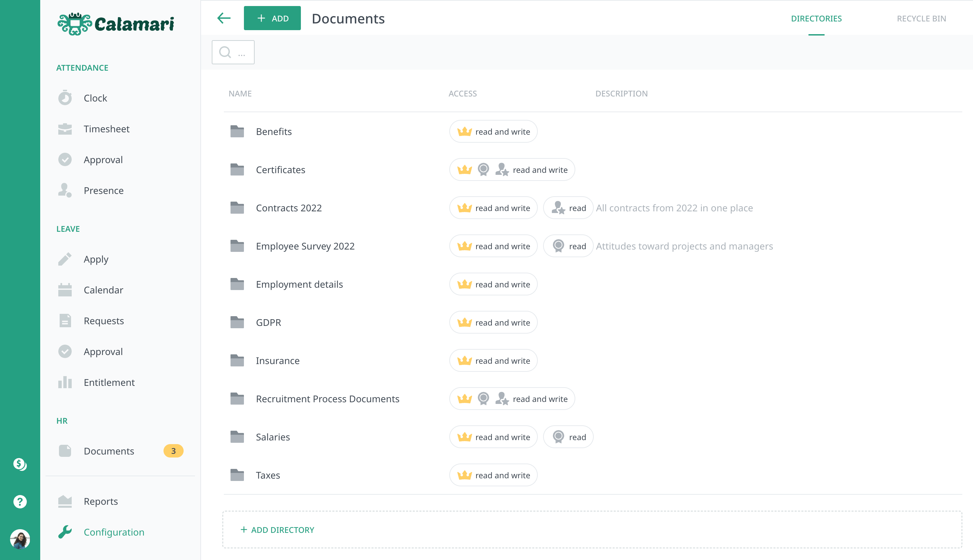Open the user profile avatar
Viewport: 973px width, 560px height.
tap(20, 539)
